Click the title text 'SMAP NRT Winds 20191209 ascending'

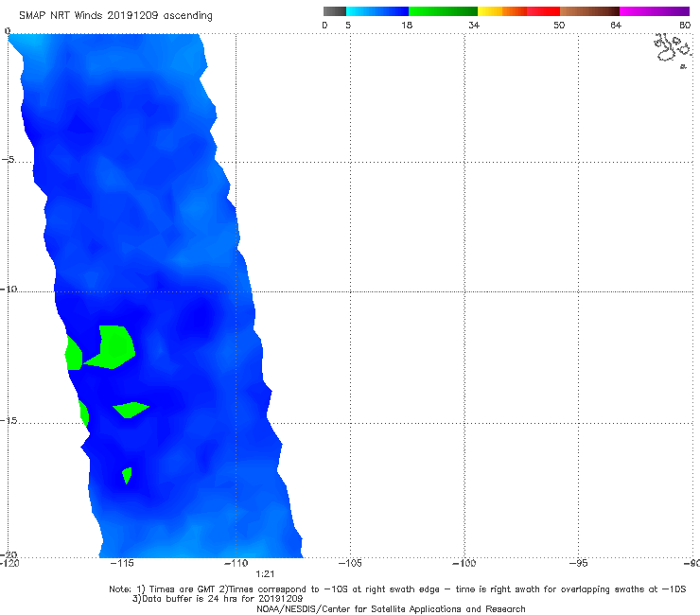pos(115,15)
